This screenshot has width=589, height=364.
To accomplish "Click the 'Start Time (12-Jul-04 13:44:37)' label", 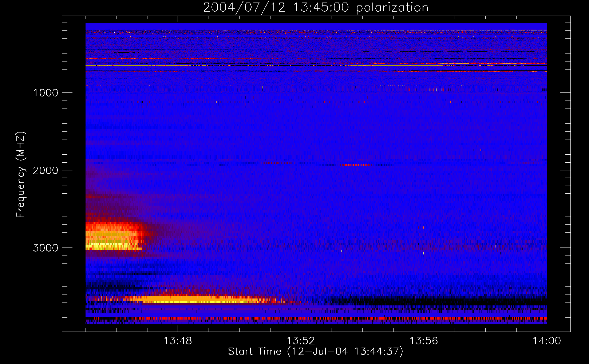I will coord(316,352).
